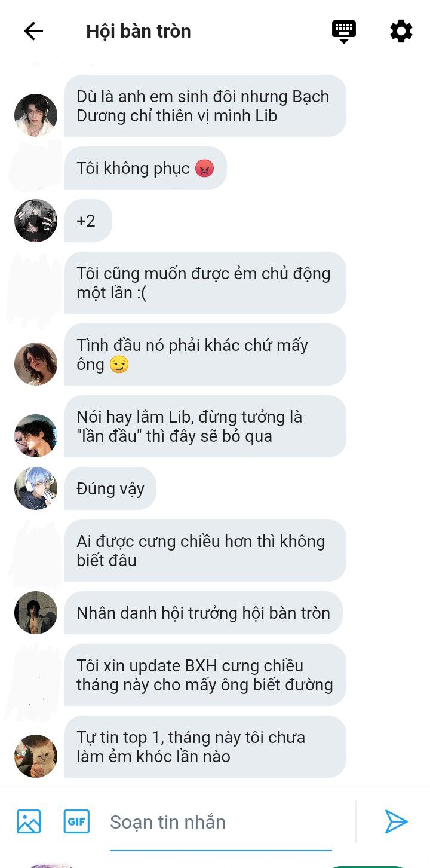
Task: Send message with the paper plane icon
Action: (x=396, y=821)
